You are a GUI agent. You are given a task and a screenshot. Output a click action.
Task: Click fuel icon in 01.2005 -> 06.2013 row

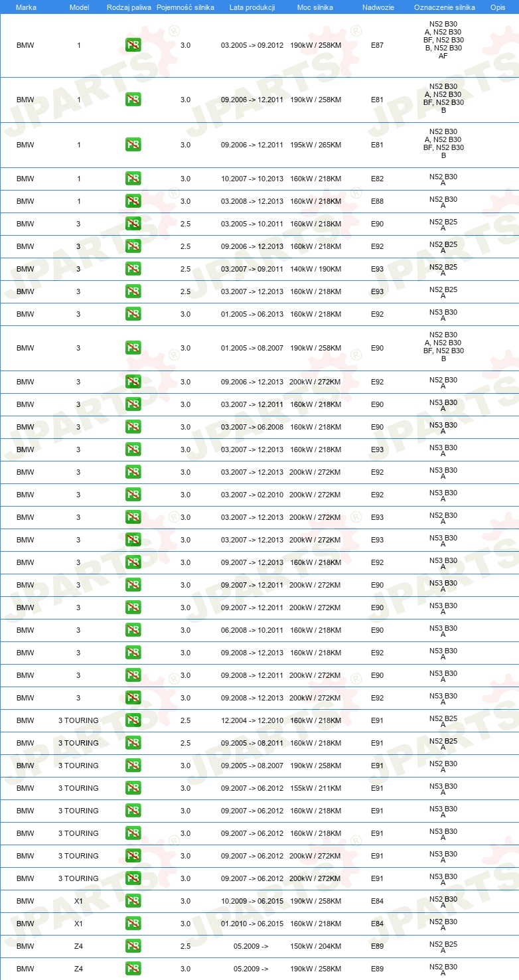point(133,314)
